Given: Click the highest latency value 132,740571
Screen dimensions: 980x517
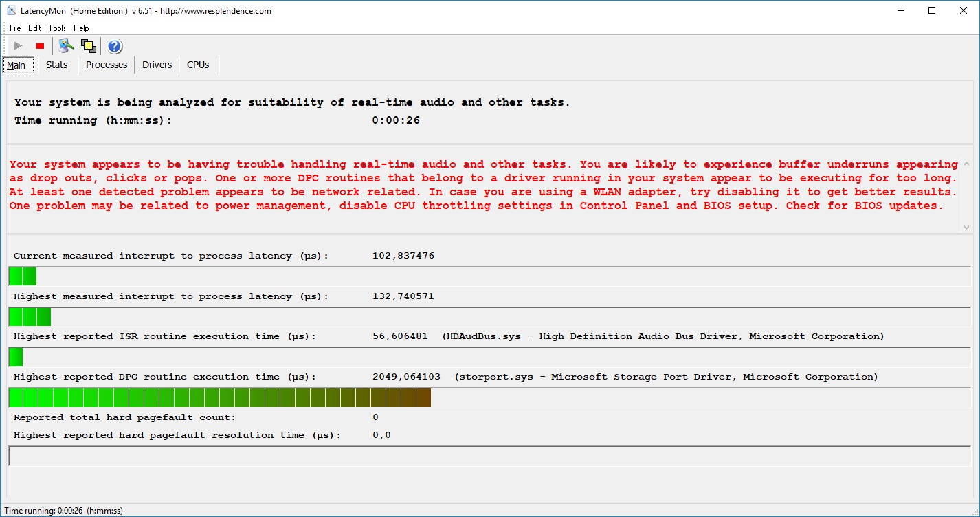Looking at the screenshot, I should [x=403, y=296].
